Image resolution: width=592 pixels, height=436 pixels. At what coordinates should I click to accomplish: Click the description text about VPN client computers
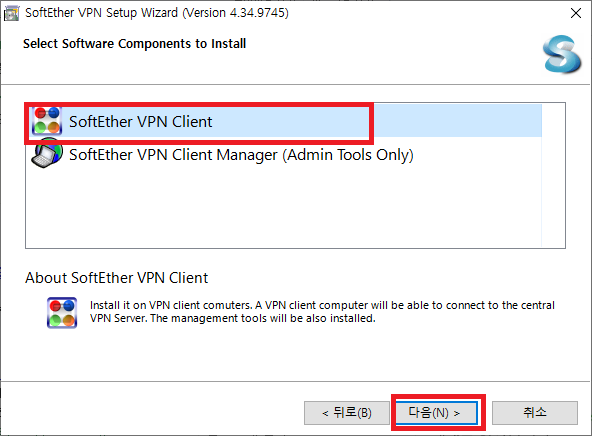point(322,311)
